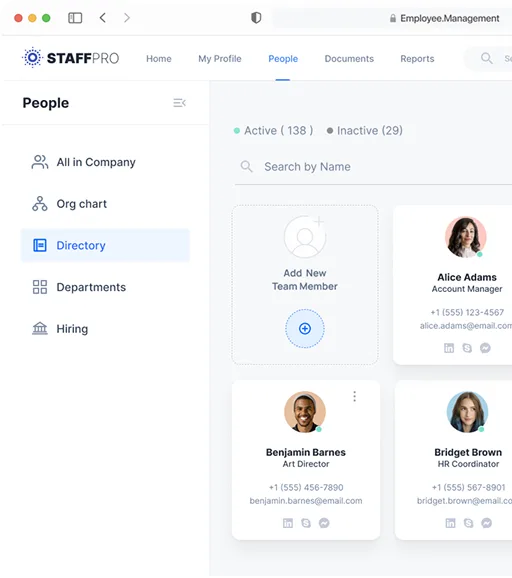This screenshot has width=512, height=578.
Task: Click the Account Manager job title
Action: [x=467, y=289]
